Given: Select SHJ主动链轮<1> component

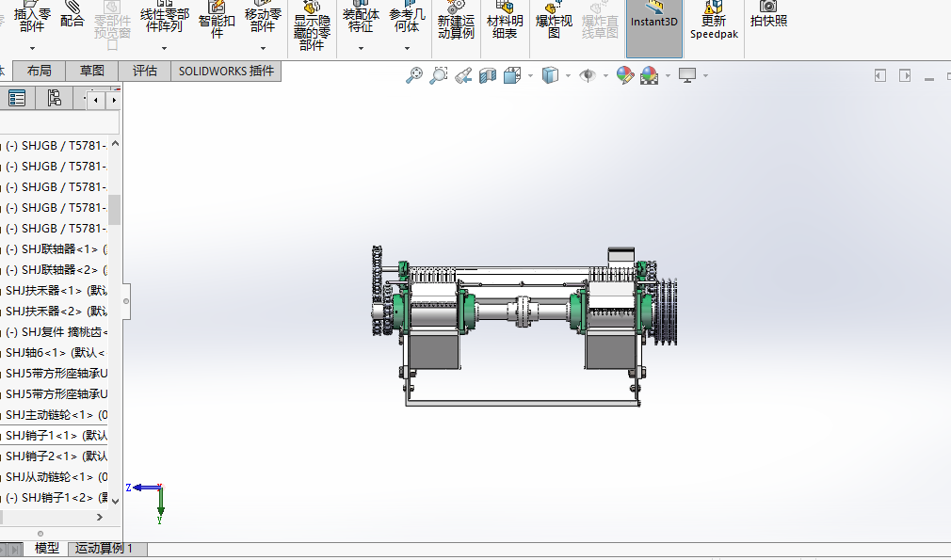Looking at the screenshot, I should click(x=56, y=415).
